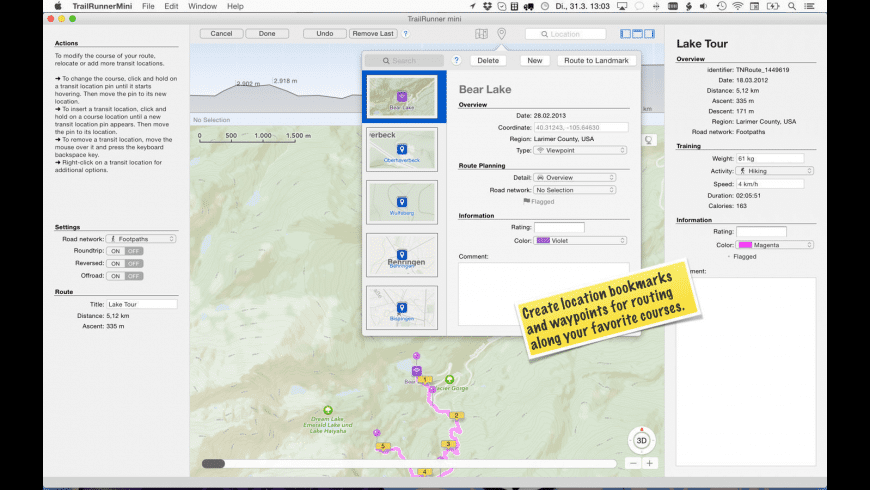Click the help question mark beside Remove Last
870x490 pixels.
click(x=406, y=34)
